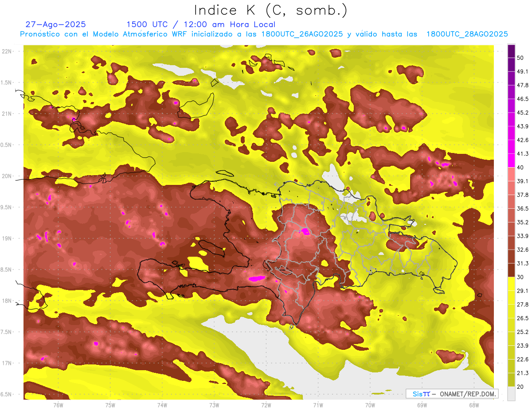Click the 'Pronóstico con el Modelo Atmósferico WRF' line
The image size is (532, 411).
(x=264, y=34)
